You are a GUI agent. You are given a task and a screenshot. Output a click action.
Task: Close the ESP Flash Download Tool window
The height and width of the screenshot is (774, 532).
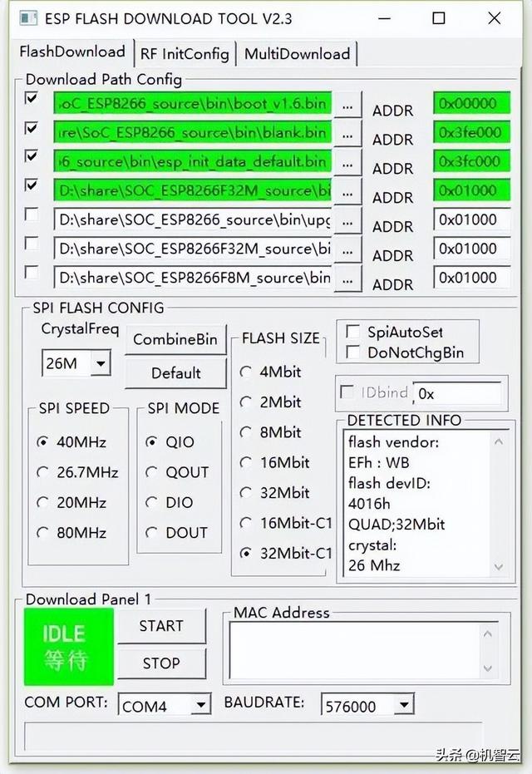point(494,19)
